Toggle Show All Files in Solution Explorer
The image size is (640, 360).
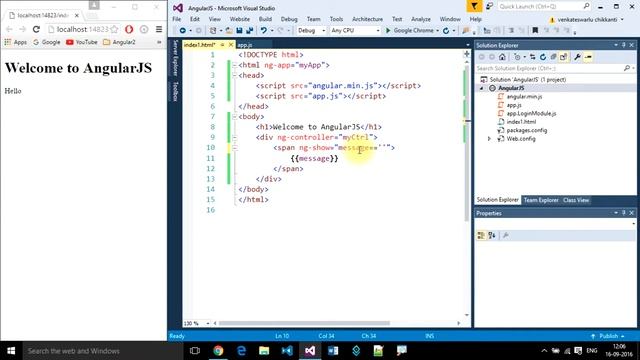[564, 57]
